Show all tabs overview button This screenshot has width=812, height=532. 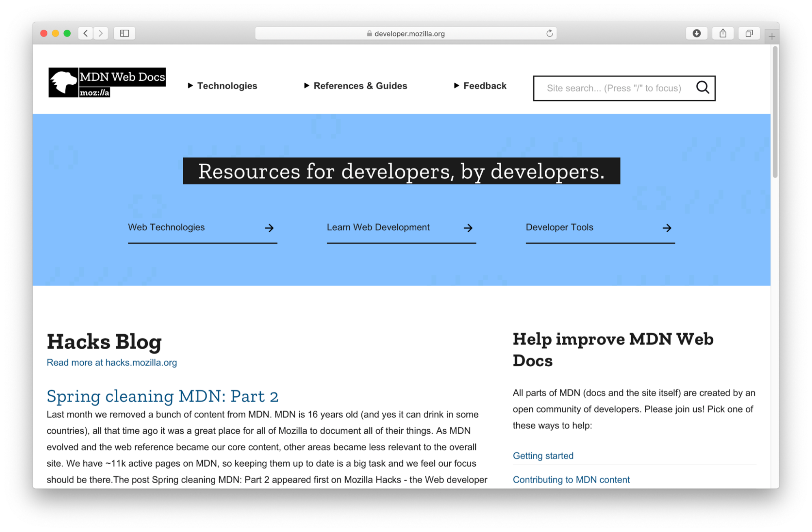749,33
